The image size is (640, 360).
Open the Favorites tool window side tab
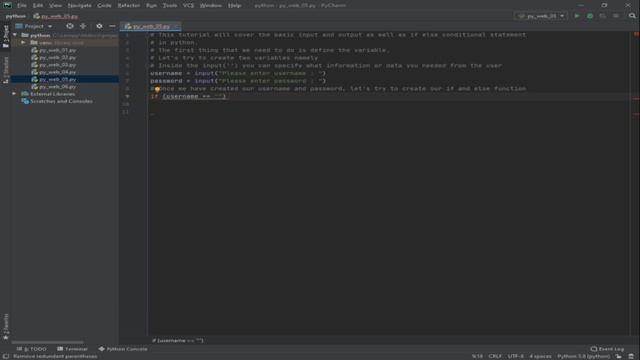(6, 327)
